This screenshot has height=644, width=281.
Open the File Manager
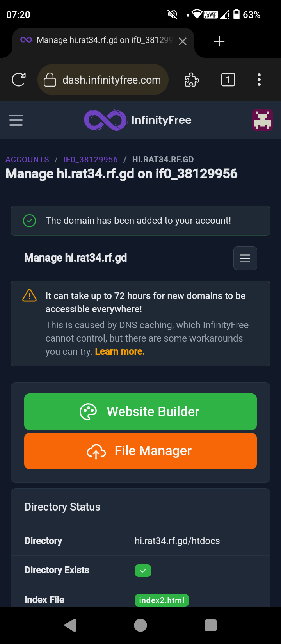tap(140, 451)
